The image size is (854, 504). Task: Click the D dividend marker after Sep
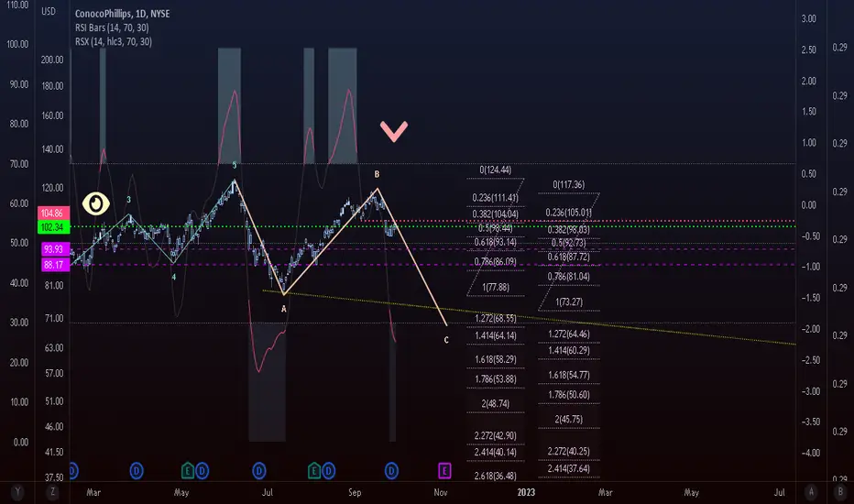(391, 470)
